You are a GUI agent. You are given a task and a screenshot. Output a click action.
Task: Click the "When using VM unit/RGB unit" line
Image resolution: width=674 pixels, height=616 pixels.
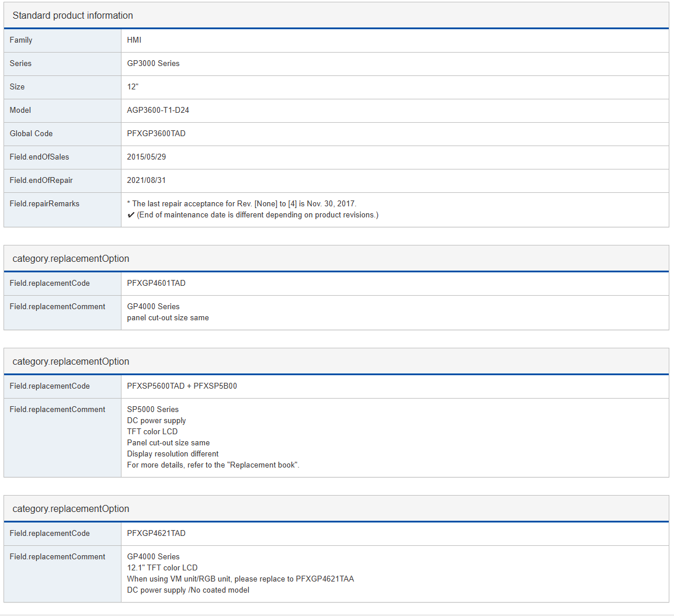(x=241, y=579)
